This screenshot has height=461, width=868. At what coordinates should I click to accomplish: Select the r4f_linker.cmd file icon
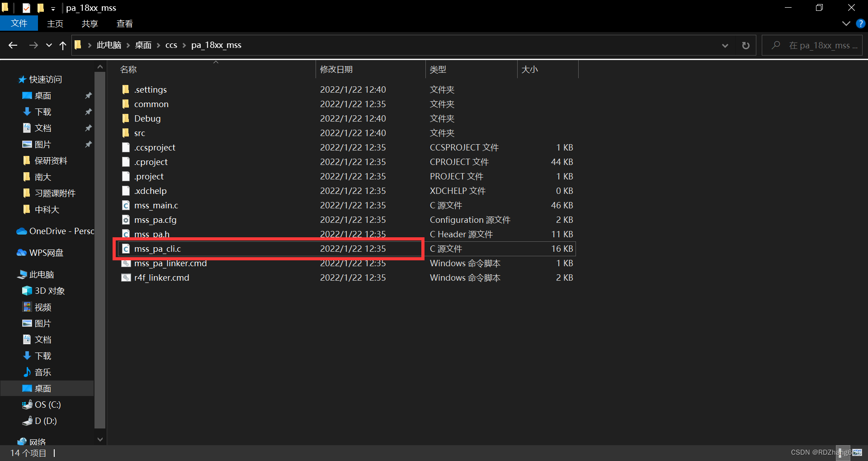(126, 278)
